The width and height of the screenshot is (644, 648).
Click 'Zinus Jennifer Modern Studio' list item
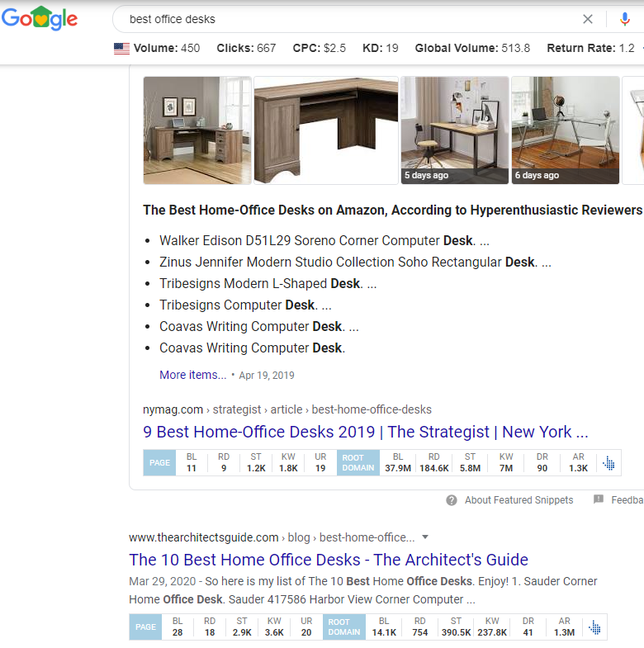[x=356, y=262]
